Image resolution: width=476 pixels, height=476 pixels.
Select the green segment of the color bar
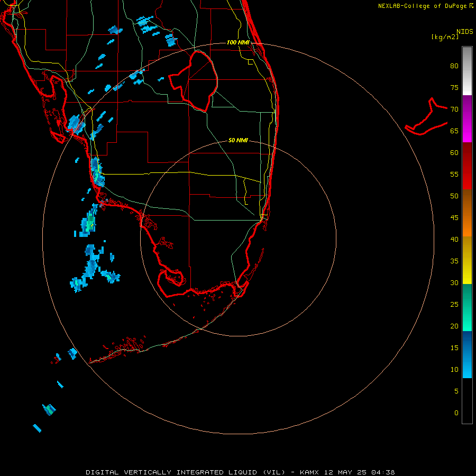pyautogui.click(x=467, y=307)
